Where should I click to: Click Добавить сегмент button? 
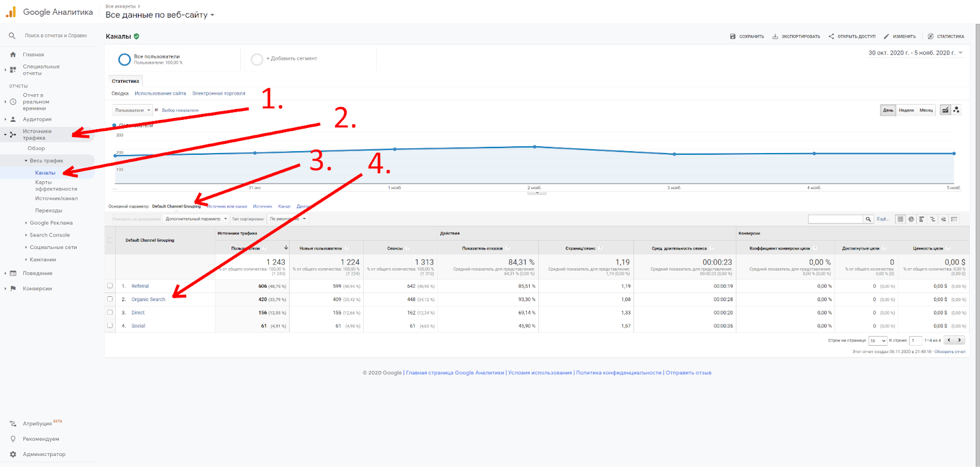(285, 59)
